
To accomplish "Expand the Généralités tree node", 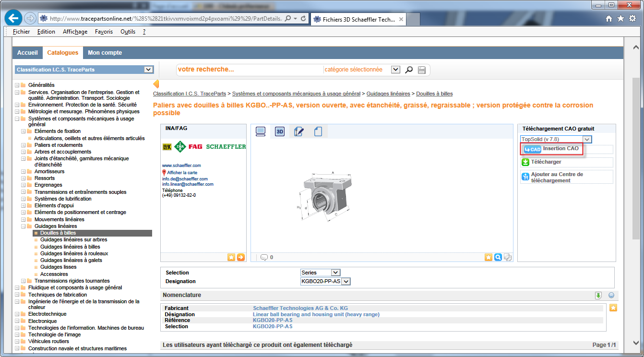I will [x=17, y=85].
